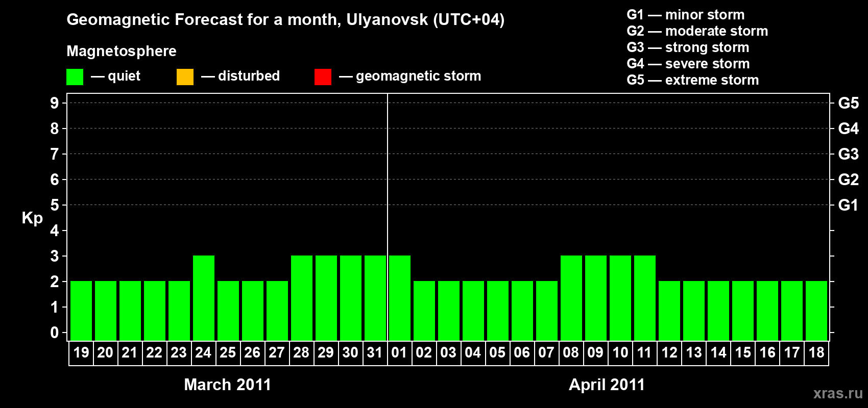The height and width of the screenshot is (408, 868).
Task: Click the Kp axis title
Action: point(32,219)
